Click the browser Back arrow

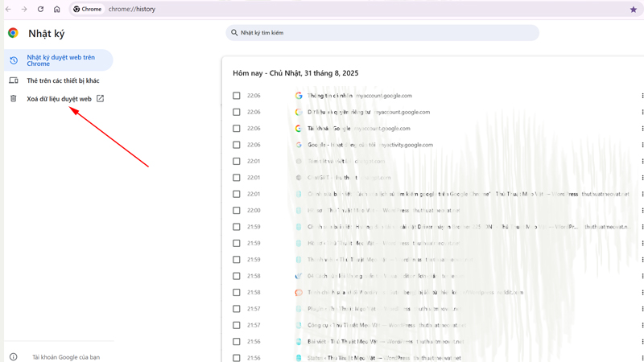(8, 10)
